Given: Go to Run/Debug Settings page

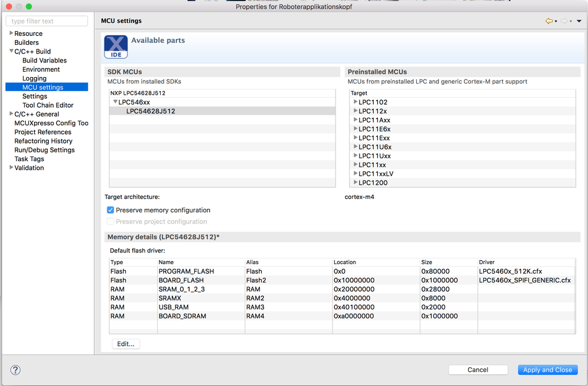Looking at the screenshot, I should coord(45,150).
